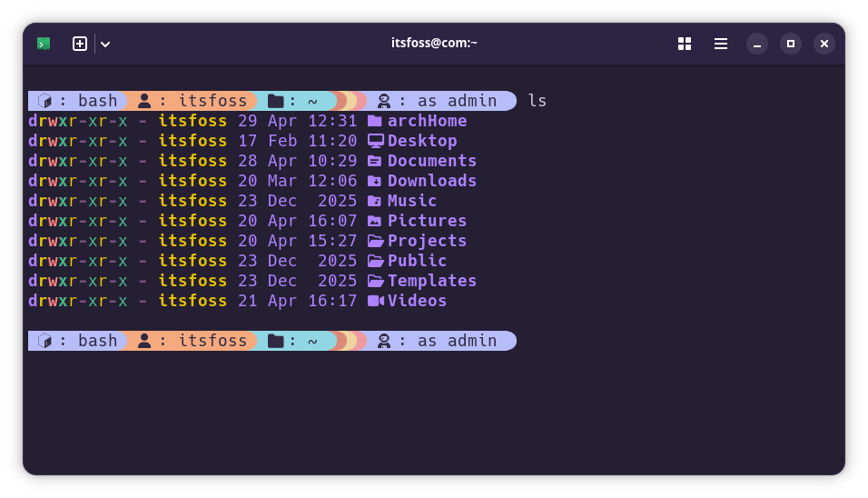Open the tab overview grid icon
The height and width of the screenshot is (498, 868).
pos(685,44)
